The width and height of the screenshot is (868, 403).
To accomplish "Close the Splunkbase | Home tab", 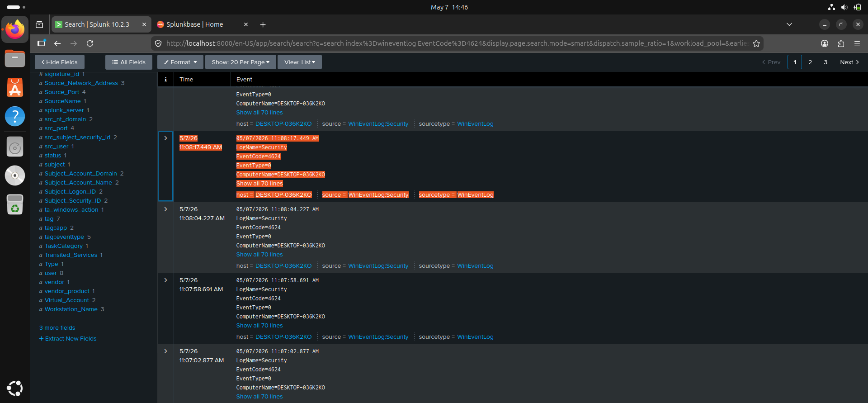I will [x=246, y=24].
